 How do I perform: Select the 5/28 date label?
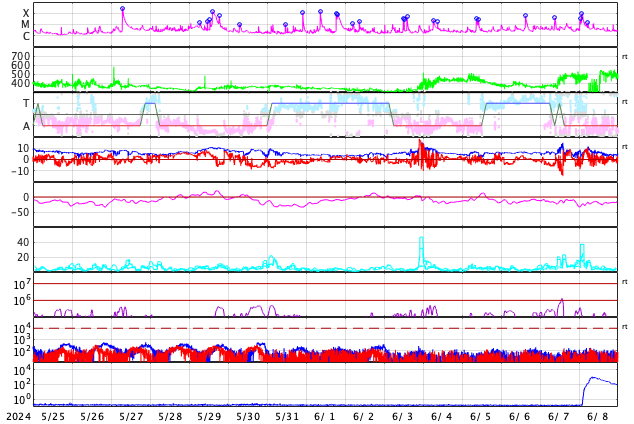tap(170, 417)
